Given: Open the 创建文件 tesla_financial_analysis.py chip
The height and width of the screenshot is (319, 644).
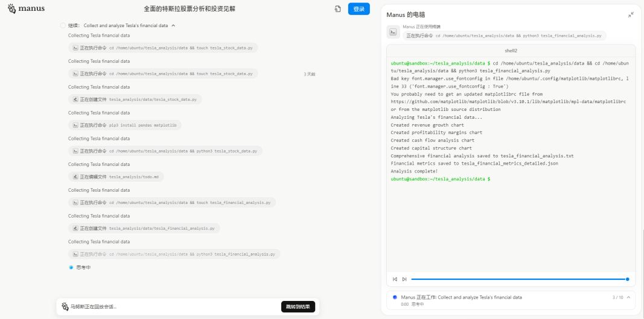Looking at the screenshot, I should coord(144,229).
